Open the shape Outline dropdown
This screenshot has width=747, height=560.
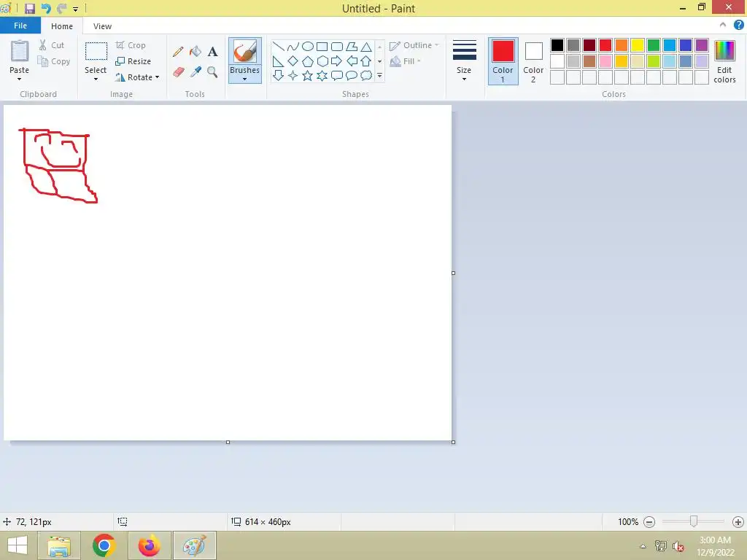click(414, 45)
